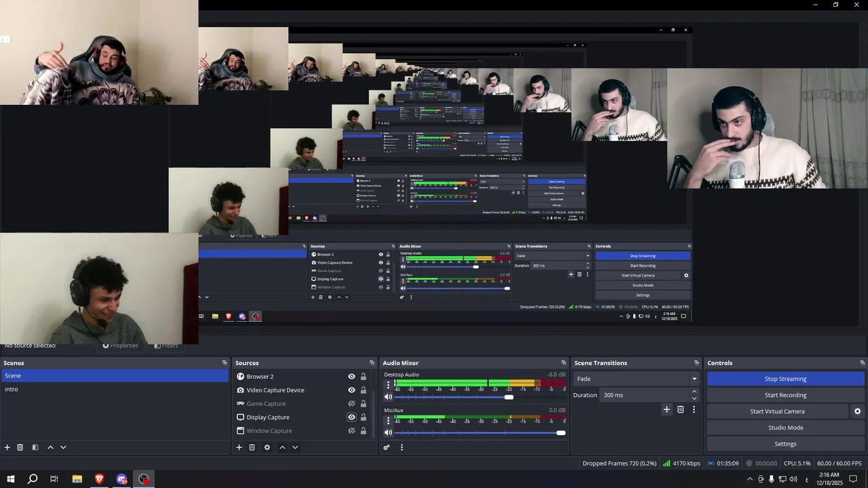This screenshot has width=868, height=488.
Task: Open source properties gear in the Sources toolbar
Action: click(x=267, y=447)
